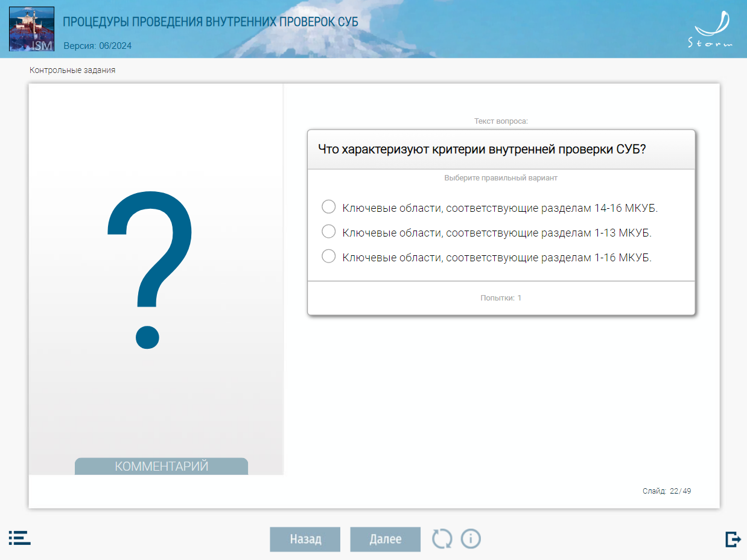Open the КОММЕНТАРИЙ panel tab

(x=161, y=466)
